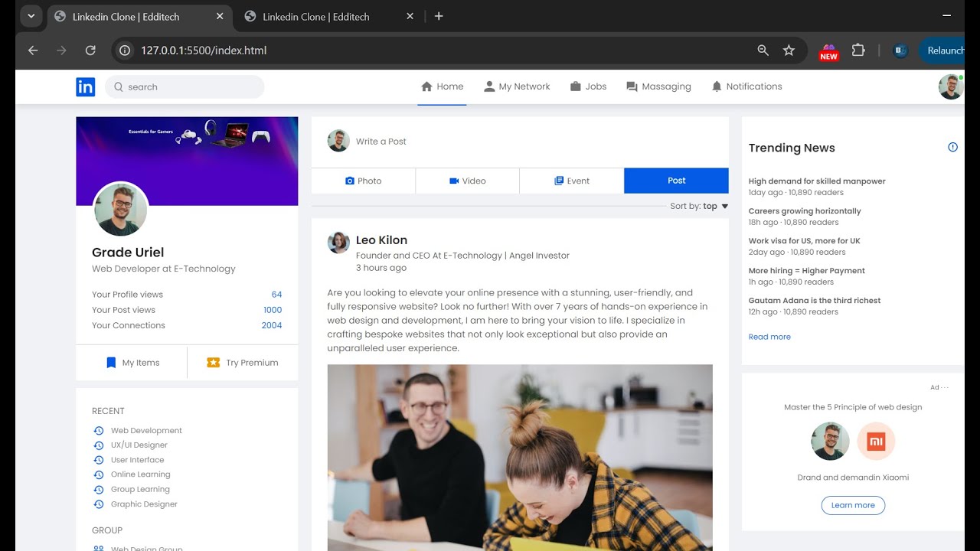
Task: Open news Work visa for US, more for UK
Action: (804, 241)
